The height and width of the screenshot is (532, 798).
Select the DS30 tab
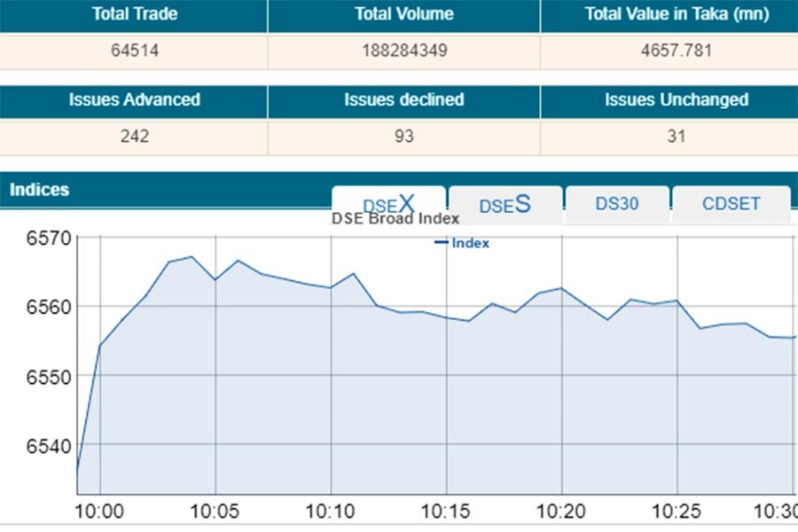[617, 203]
